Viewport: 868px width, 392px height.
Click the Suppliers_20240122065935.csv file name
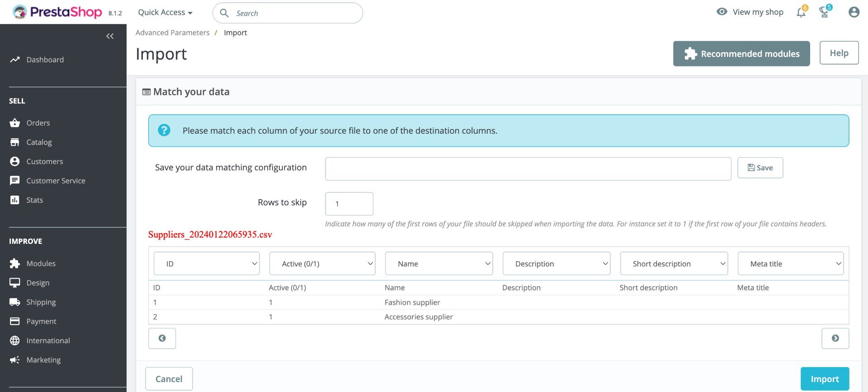click(210, 234)
